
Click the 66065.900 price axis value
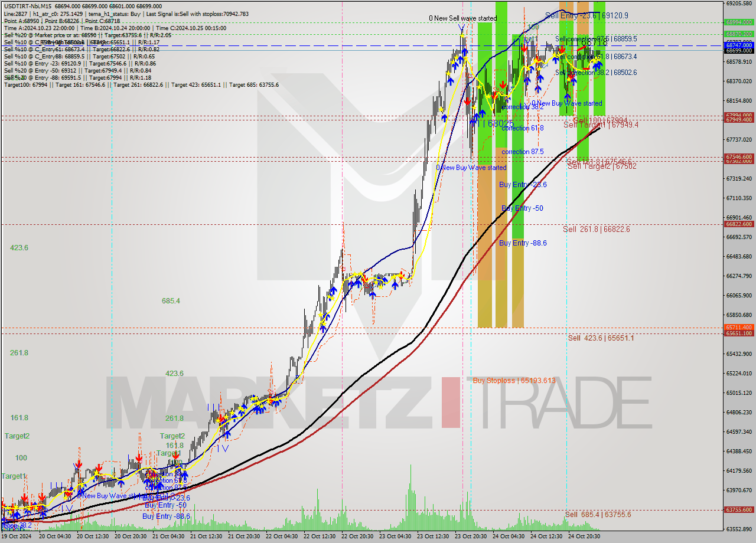pyautogui.click(x=739, y=295)
